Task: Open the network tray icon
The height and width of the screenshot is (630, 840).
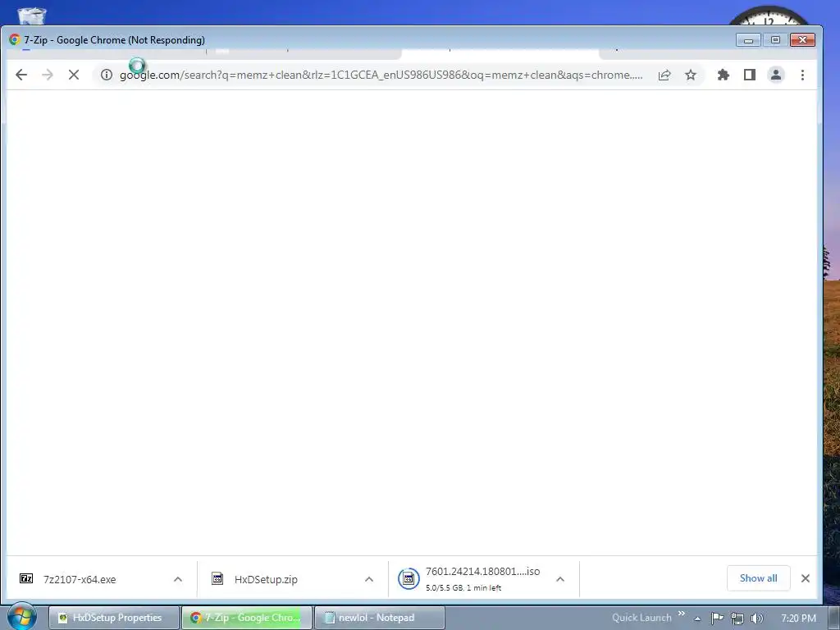Action: pyautogui.click(x=737, y=619)
